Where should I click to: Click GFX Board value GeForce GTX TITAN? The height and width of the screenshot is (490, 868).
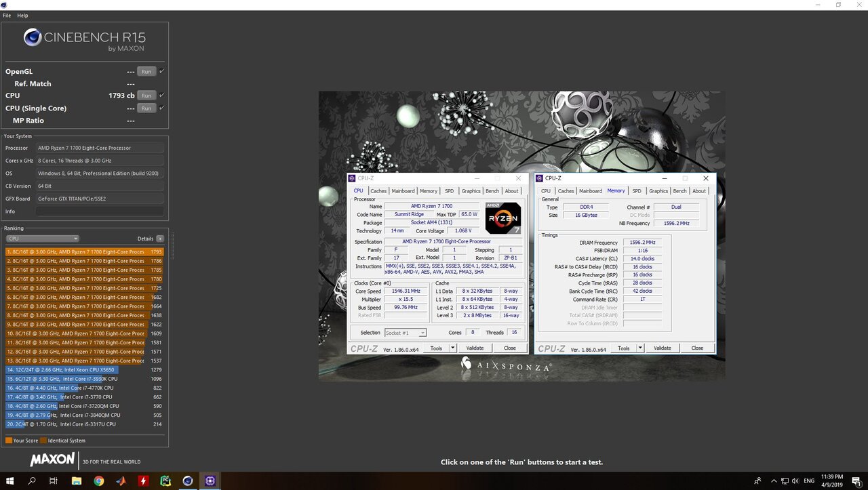click(x=100, y=199)
